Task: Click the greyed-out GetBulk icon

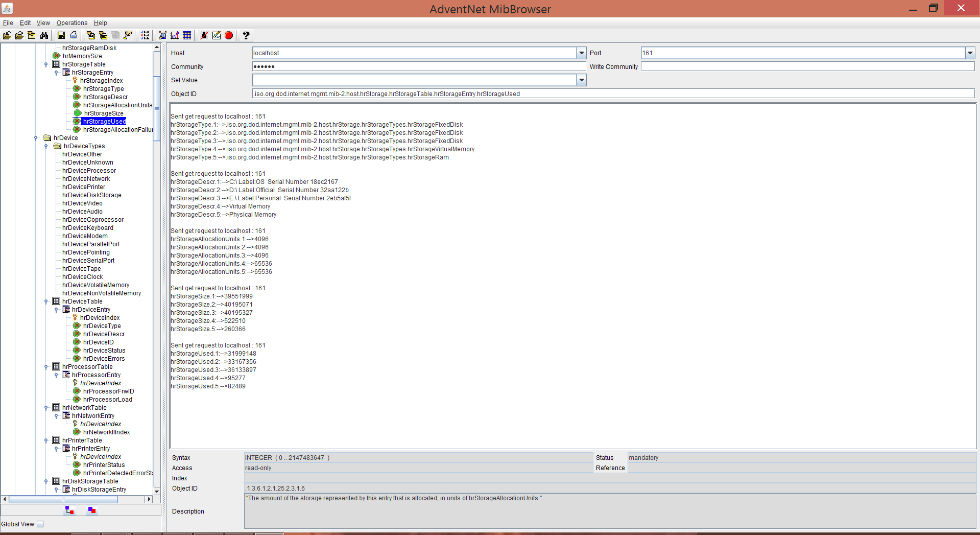Action: (115, 35)
